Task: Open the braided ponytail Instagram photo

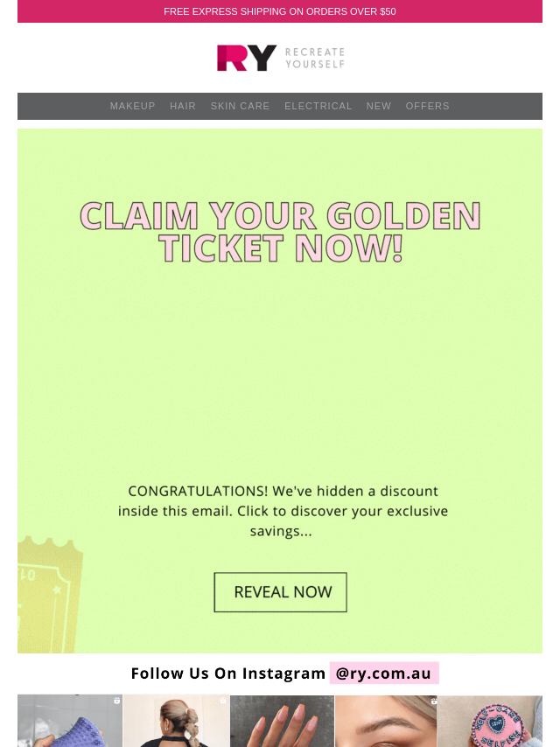Action: 176,722
